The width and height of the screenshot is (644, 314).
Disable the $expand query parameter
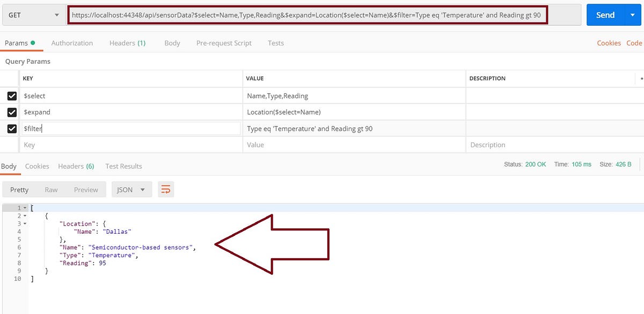pyautogui.click(x=12, y=112)
